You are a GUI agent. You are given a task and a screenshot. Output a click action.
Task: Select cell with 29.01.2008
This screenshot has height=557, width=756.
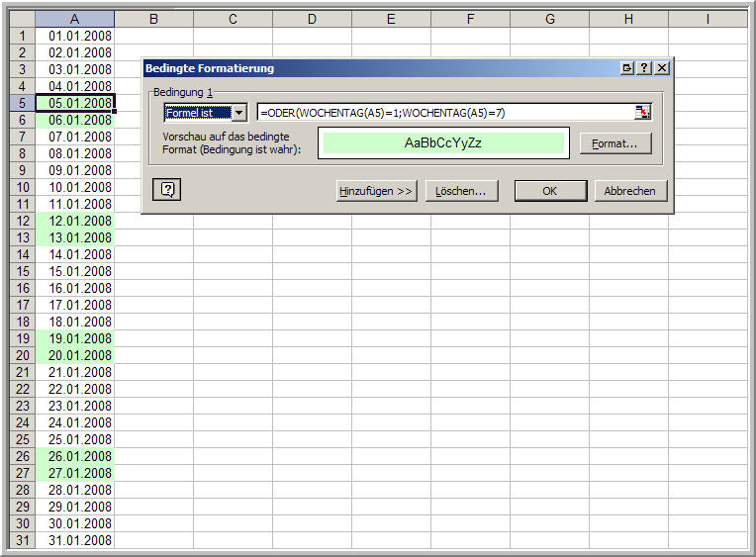(75, 507)
